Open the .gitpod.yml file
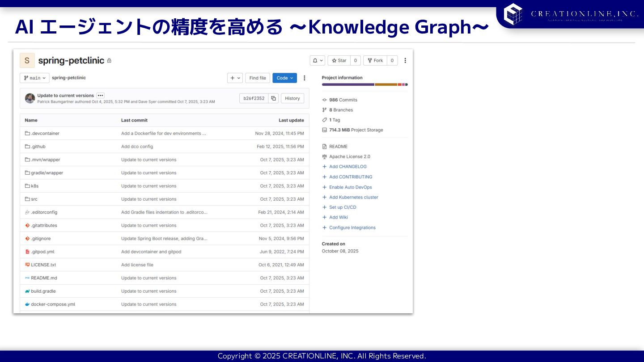 click(43, 252)
